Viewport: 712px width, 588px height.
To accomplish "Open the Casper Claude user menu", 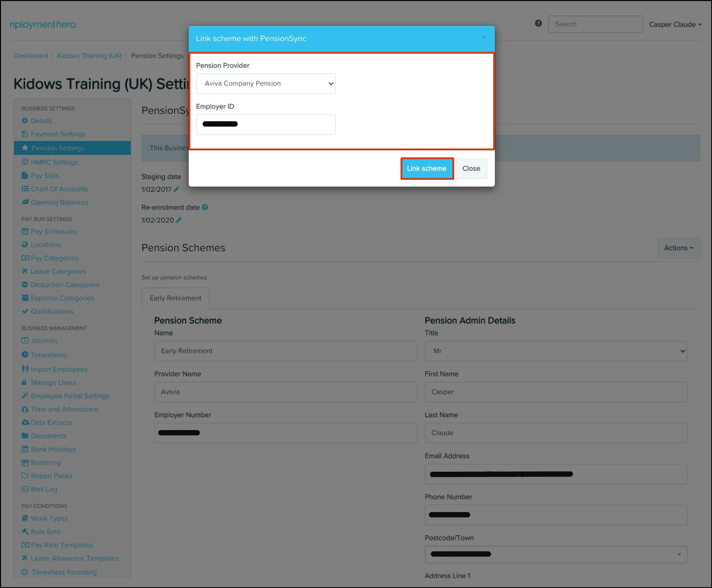I will point(675,25).
